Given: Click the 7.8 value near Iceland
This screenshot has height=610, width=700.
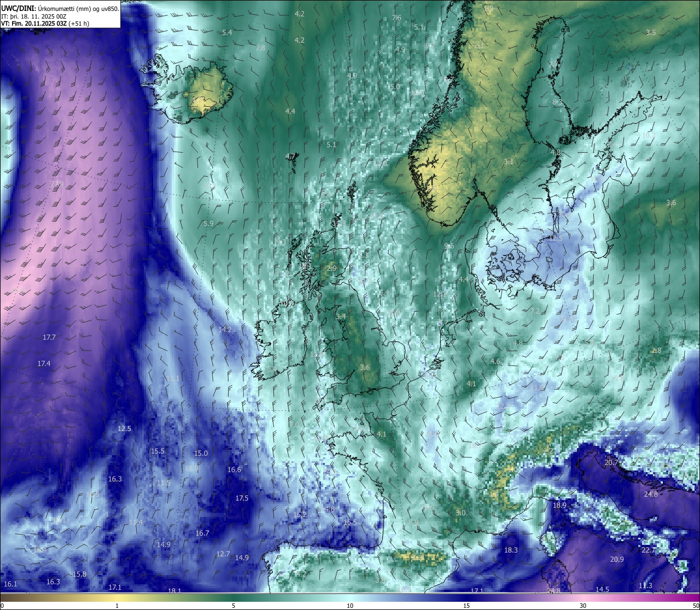Looking at the screenshot, I should click(260, 48).
